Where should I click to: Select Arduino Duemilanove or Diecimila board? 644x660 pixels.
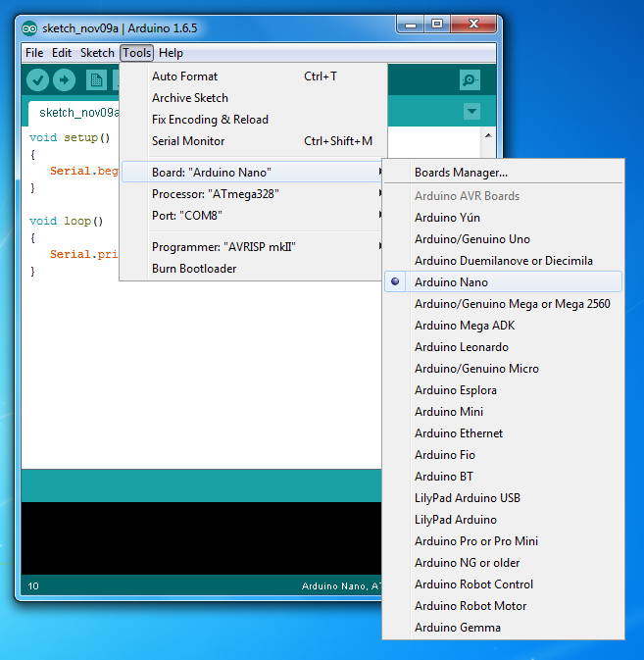coord(503,261)
